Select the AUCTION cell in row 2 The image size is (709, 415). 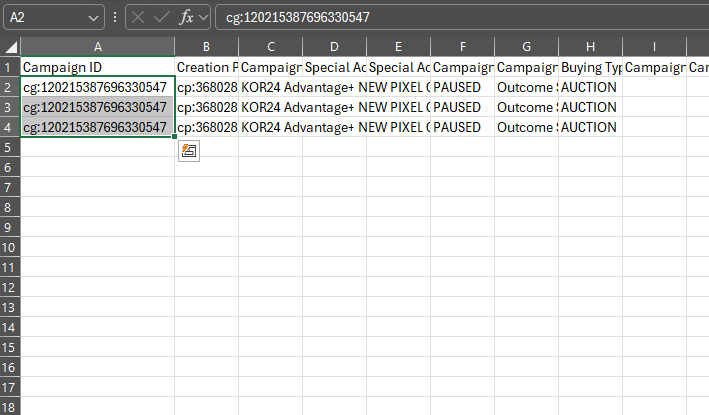click(x=590, y=87)
